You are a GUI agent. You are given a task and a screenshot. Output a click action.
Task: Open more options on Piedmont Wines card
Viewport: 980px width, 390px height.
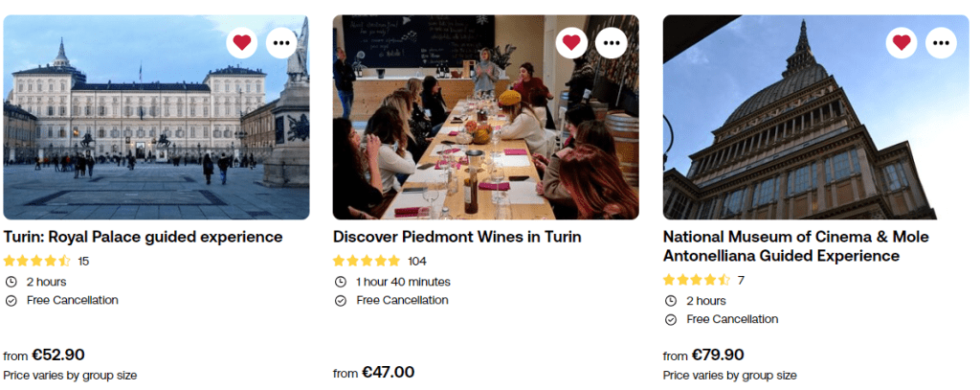pyautogui.click(x=611, y=42)
